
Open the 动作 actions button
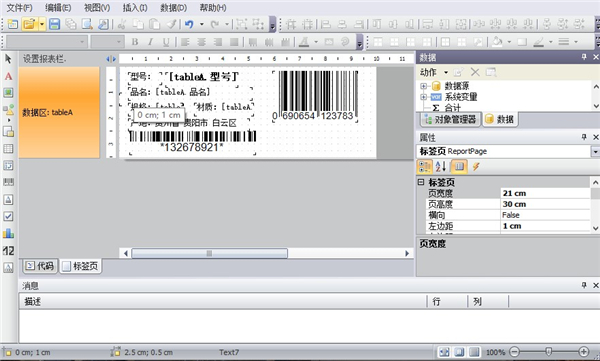click(x=434, y=72)
